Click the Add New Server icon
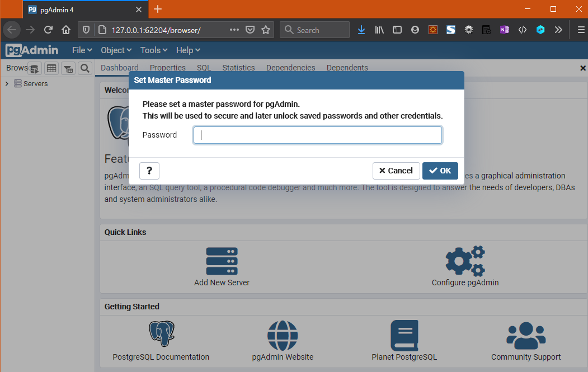Screen dimensions: 588x372 pyautogui.click(x=222, y=261)
